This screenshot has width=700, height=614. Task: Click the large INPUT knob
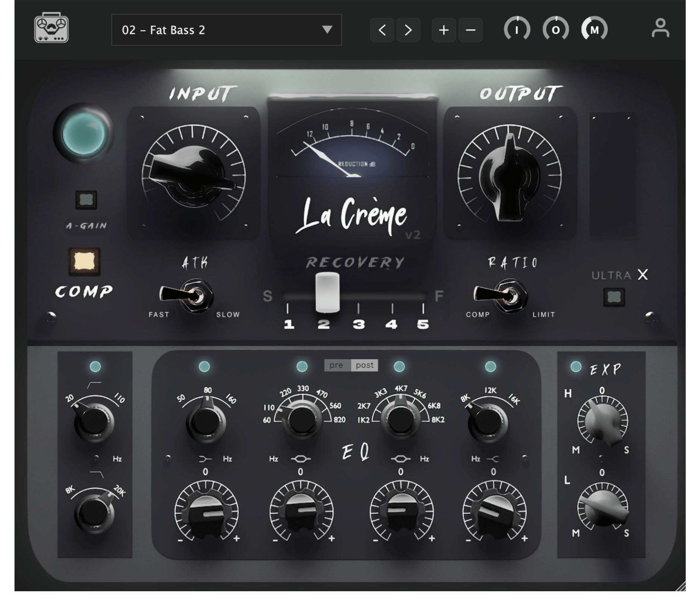pos(193,175)
